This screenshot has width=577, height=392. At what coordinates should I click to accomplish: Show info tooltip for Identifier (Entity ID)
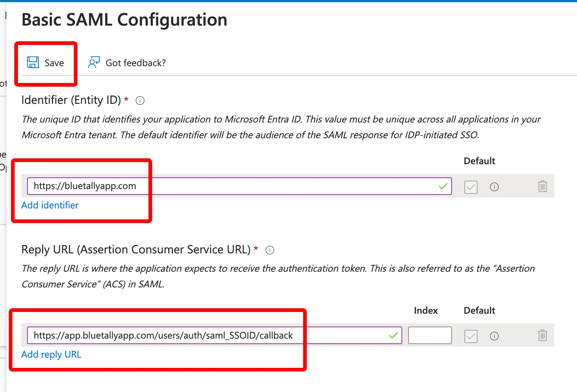(x=140, y=101)
